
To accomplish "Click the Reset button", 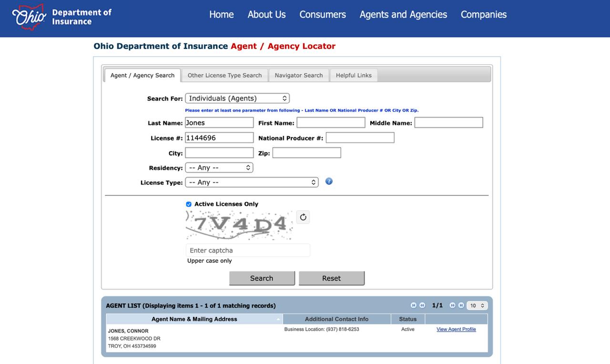I will coord(331,278).
